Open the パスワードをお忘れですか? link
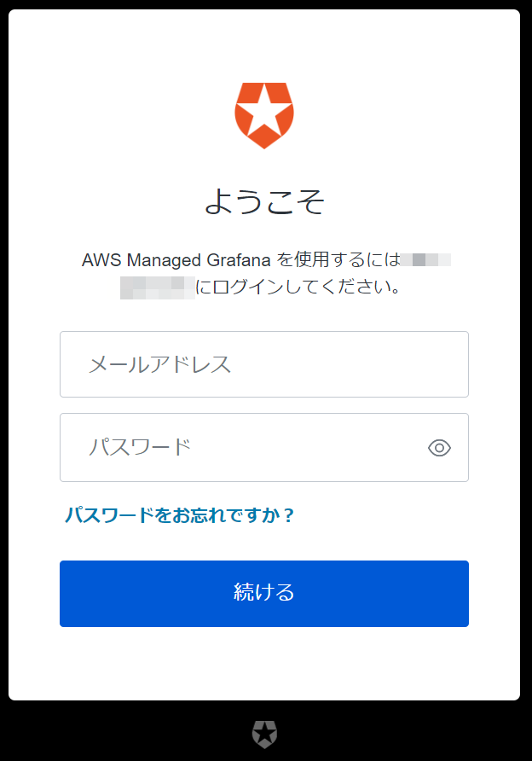The width and height of the screenshot is (532, 761). (179, 515)
